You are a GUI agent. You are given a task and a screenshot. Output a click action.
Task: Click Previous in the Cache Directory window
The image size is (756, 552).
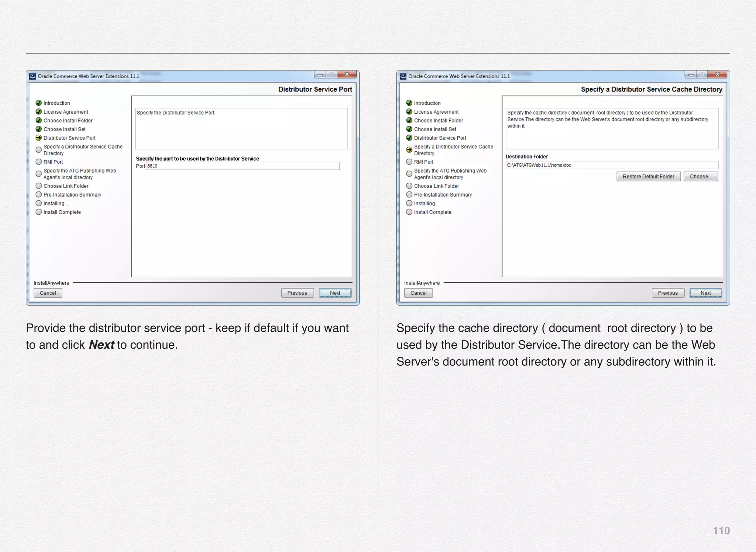click(668, 293)
